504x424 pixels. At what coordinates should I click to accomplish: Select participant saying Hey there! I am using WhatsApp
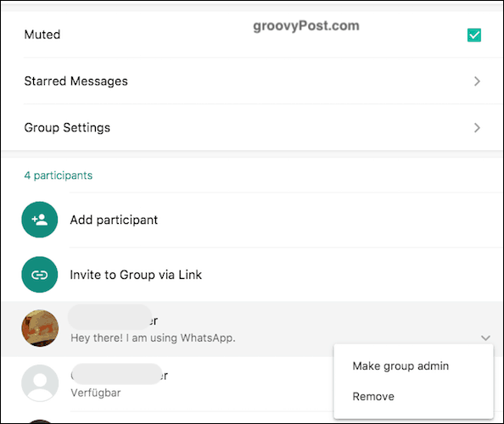(x=252, y=329)
